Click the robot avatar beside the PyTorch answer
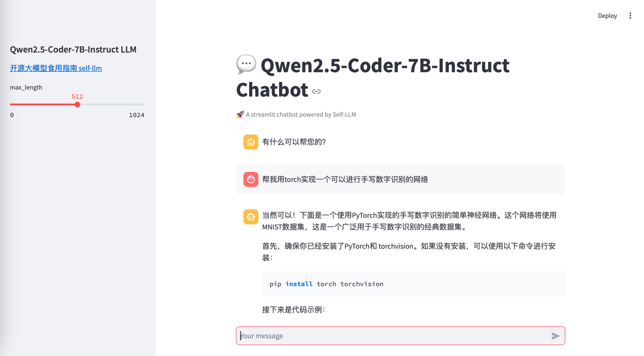The width and height of the screenshot is (644, 356). point(250,217)
